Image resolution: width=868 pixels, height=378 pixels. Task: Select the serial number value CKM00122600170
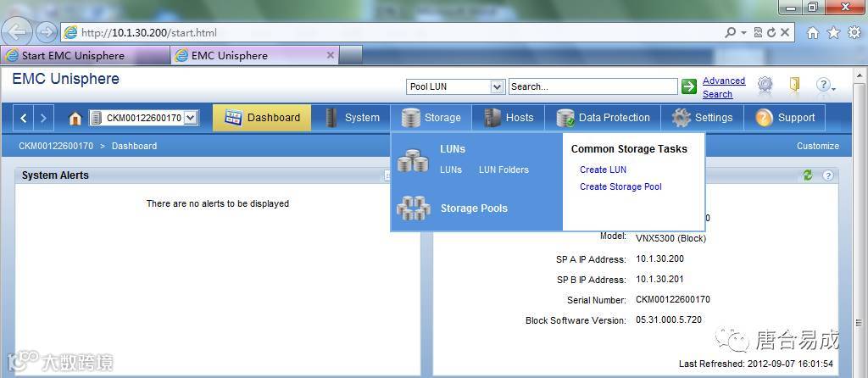pyautogui.click(x=672, y=299)
